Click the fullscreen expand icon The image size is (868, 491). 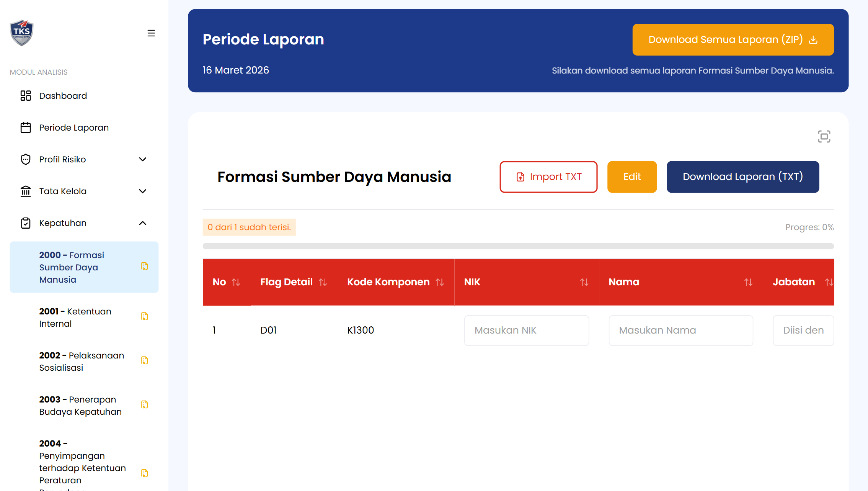pyautogui.click(x=824, y=136)
